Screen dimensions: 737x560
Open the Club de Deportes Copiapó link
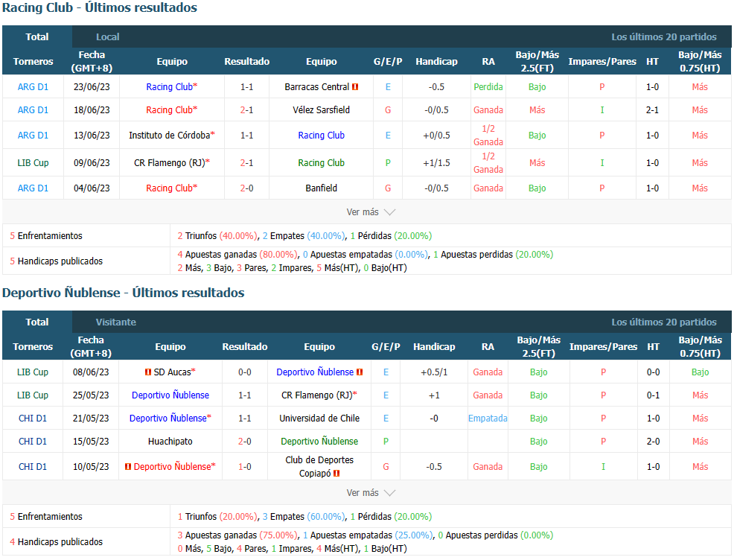(x=319, y=467)
